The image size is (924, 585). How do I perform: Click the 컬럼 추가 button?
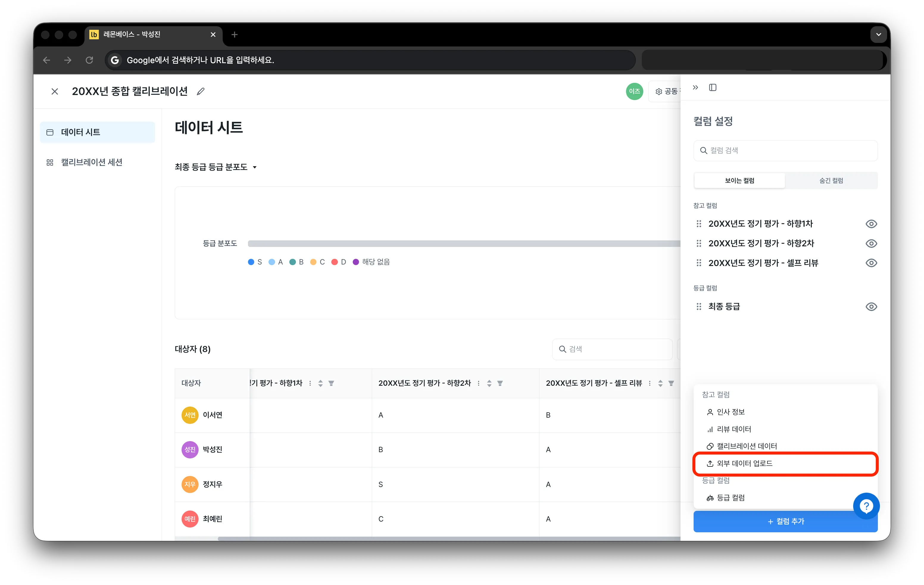pos(786,521)
